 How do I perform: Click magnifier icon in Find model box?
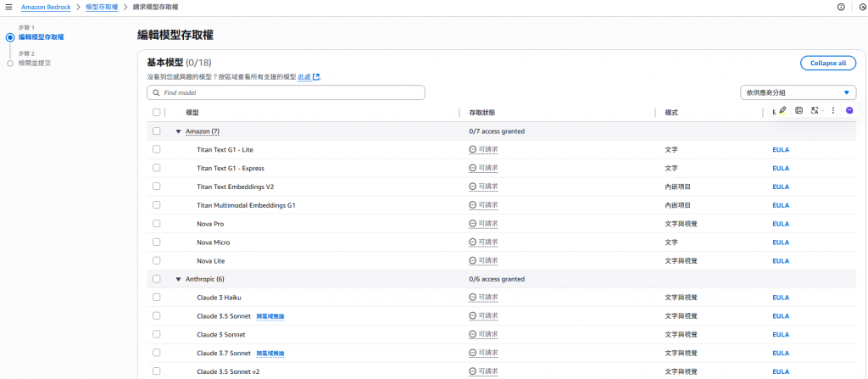(157, 92)
